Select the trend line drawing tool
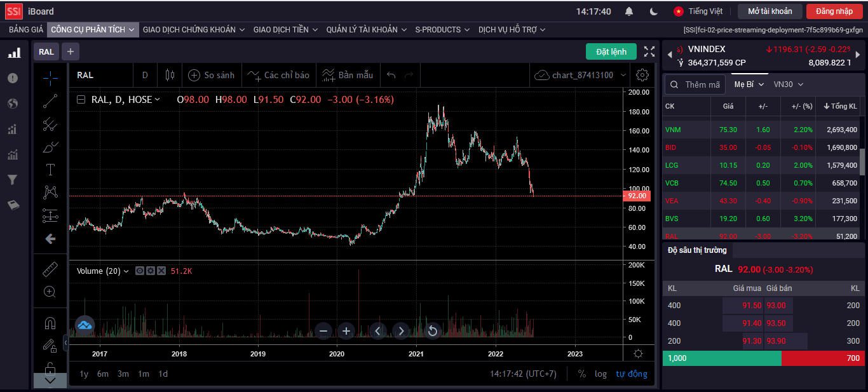Viewport: 868px width, 392px height. pyautogui.click(x=50, y=101)
